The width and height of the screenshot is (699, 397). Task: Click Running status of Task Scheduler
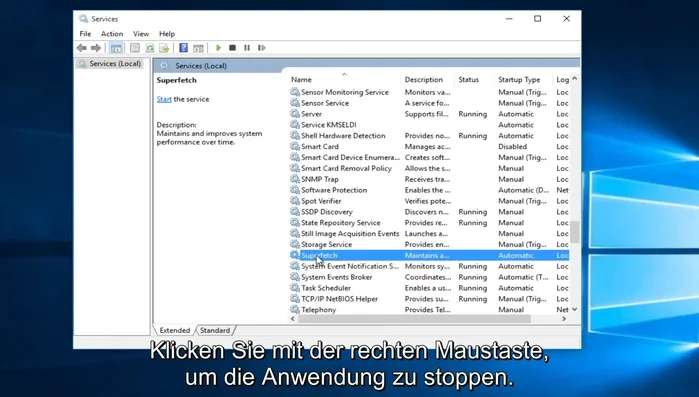(x=473, y=288)
